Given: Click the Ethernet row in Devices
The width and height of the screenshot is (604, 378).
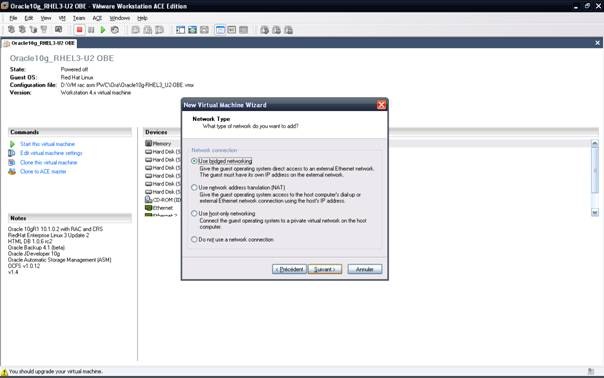Looking at the screenshot, I should [x=159, y=208].
